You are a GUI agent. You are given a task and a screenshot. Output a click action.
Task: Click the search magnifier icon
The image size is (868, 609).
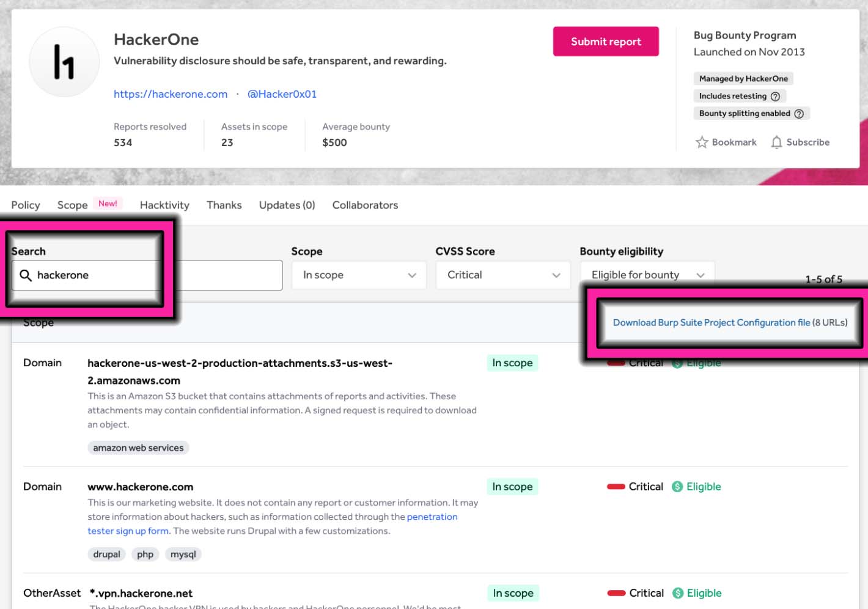[x=26, y=275]
